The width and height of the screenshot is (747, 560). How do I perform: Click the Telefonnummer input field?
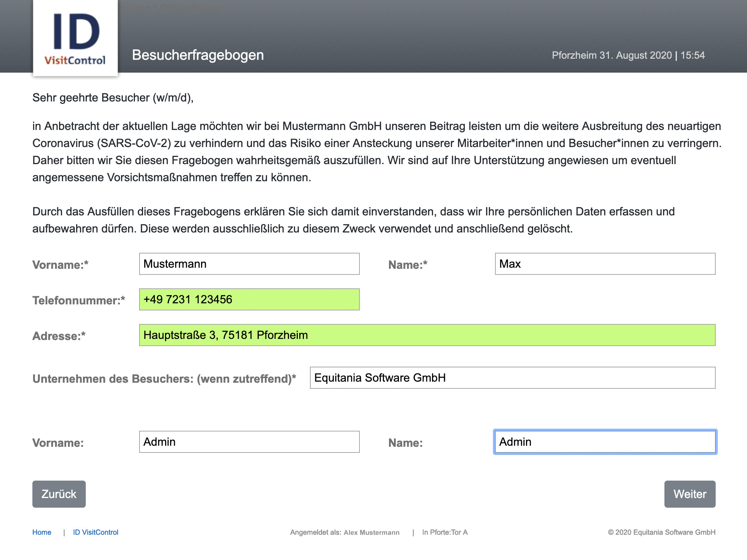[249, 299]
